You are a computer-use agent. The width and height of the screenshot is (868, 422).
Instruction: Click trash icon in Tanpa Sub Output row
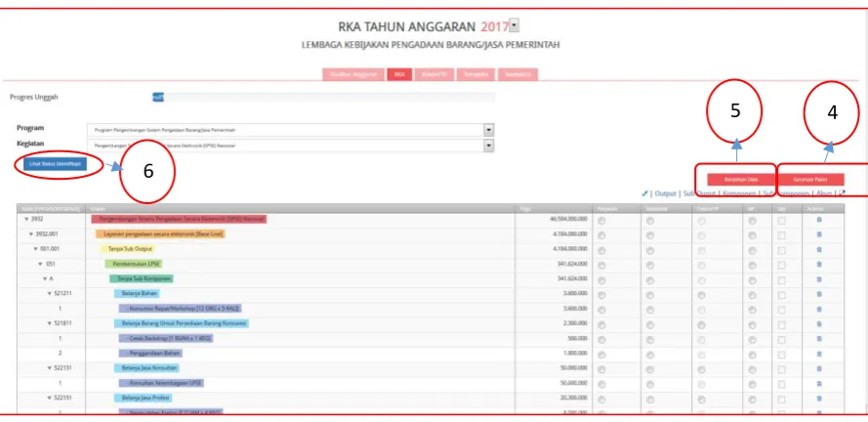click(x=819, y=250)
